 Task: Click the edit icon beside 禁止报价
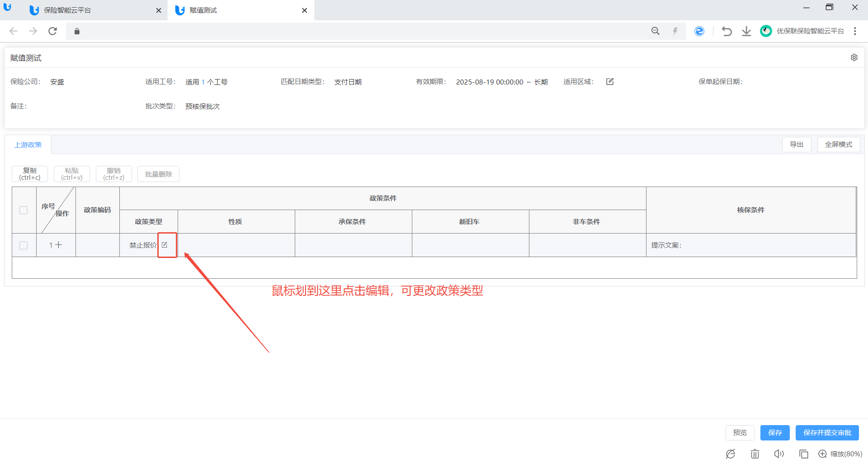(x=165, y=245)
